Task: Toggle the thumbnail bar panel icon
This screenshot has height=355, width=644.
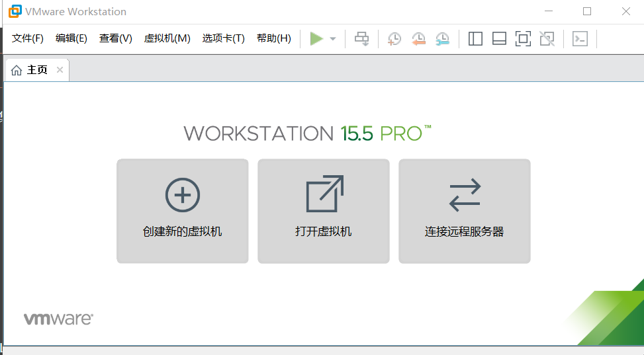Action: click(499, 39)
